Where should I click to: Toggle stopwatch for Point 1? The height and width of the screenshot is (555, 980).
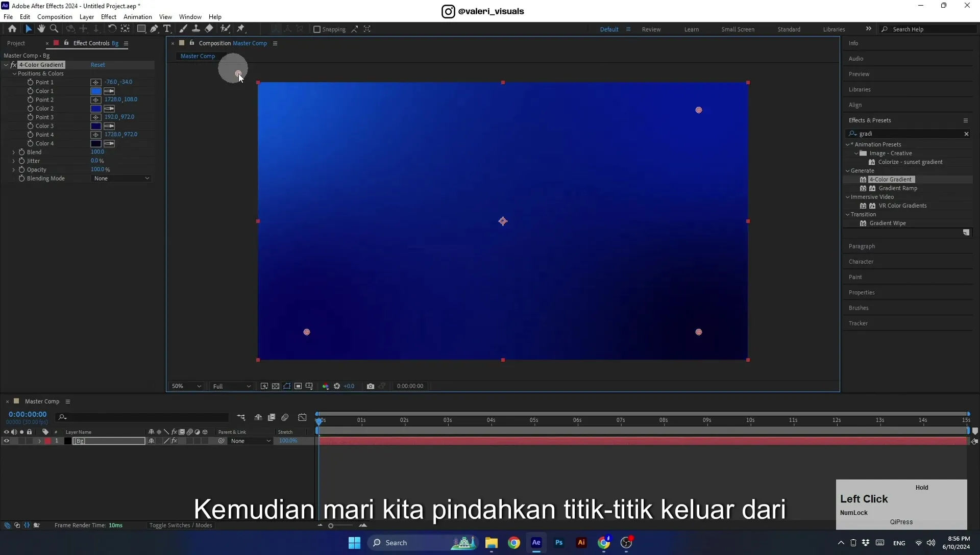[30, 82]
